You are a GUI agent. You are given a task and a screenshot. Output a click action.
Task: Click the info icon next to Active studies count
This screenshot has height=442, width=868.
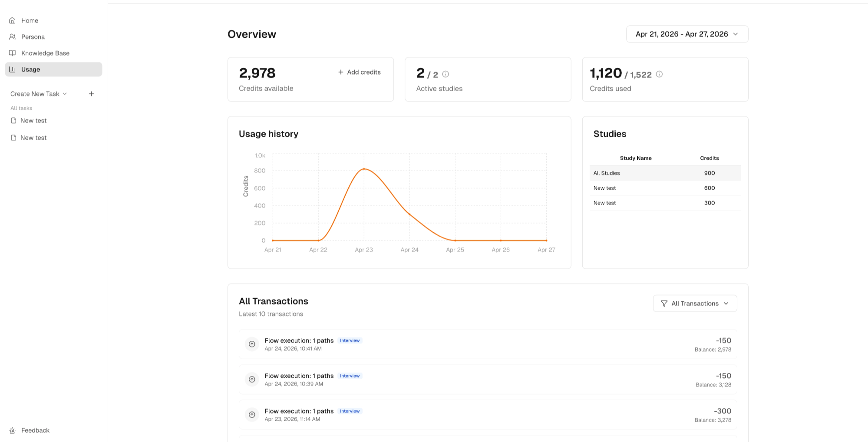pyautogui.click(x=446, y=74)
